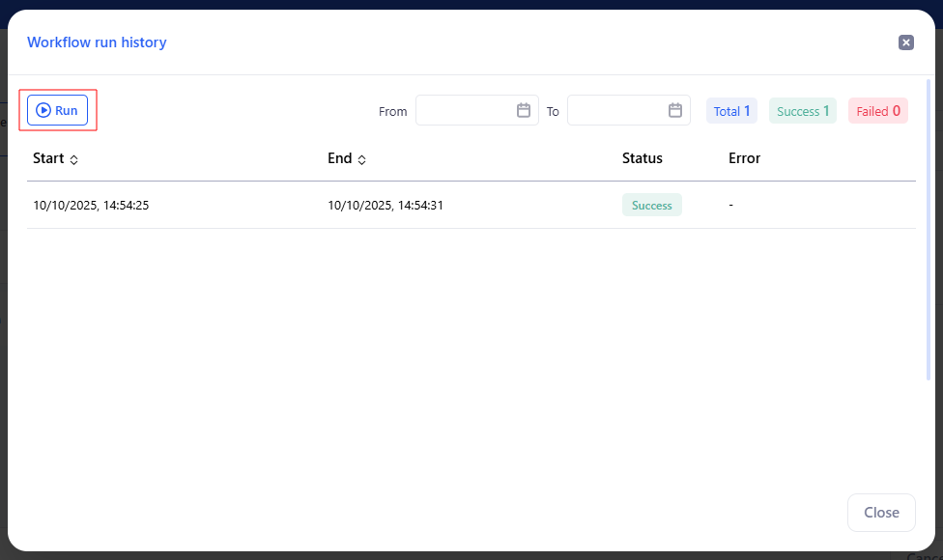Click the Failed 0 count badge

(877, 110)
